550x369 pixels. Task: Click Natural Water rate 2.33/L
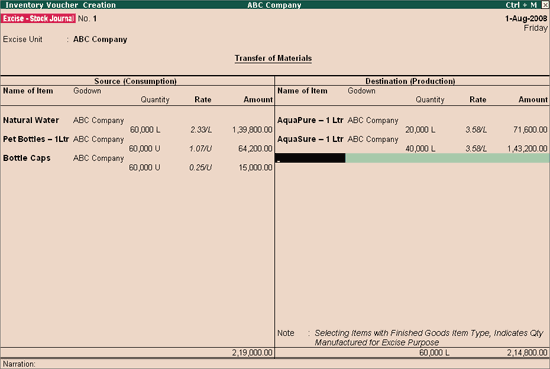click(x=201, y=130)
